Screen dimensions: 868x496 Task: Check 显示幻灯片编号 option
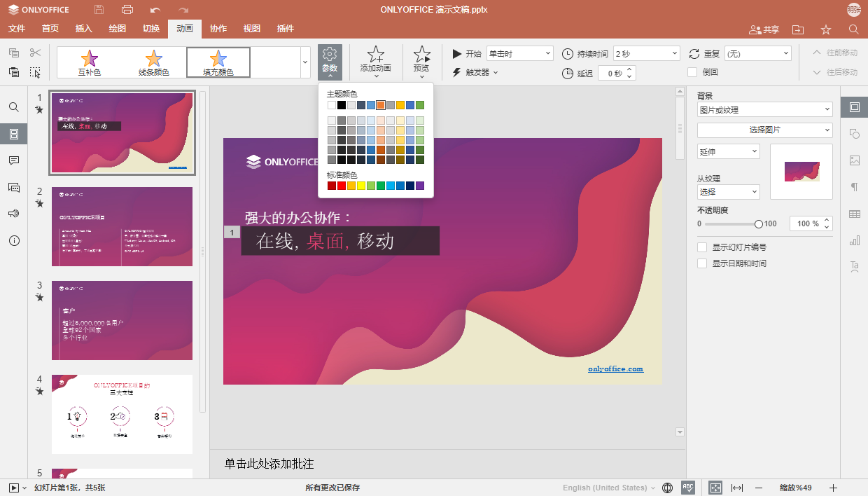click(x=702, y=247)
